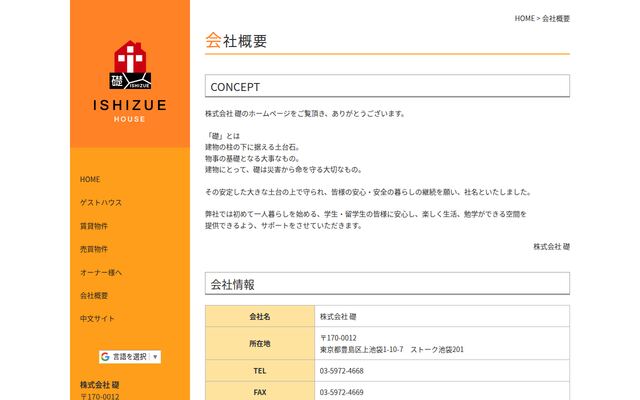Click the 株式会社 礎 company name table cell
This screenshot has width=640, height=400.
click(442, 316)
